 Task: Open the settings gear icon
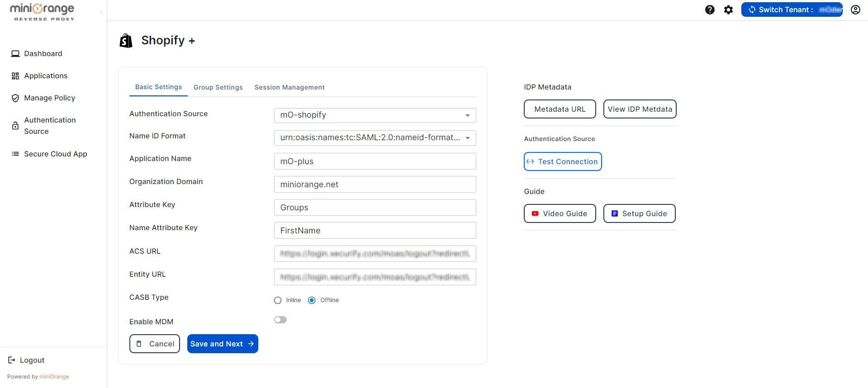point(728,9)
